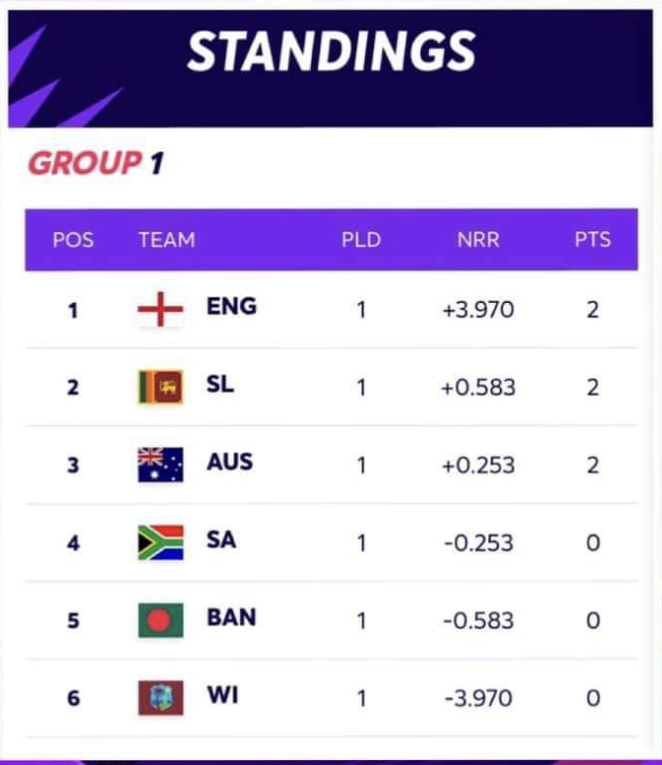
Task: Click the GROUP 1 heading
Action: click(x=96, y=163)
